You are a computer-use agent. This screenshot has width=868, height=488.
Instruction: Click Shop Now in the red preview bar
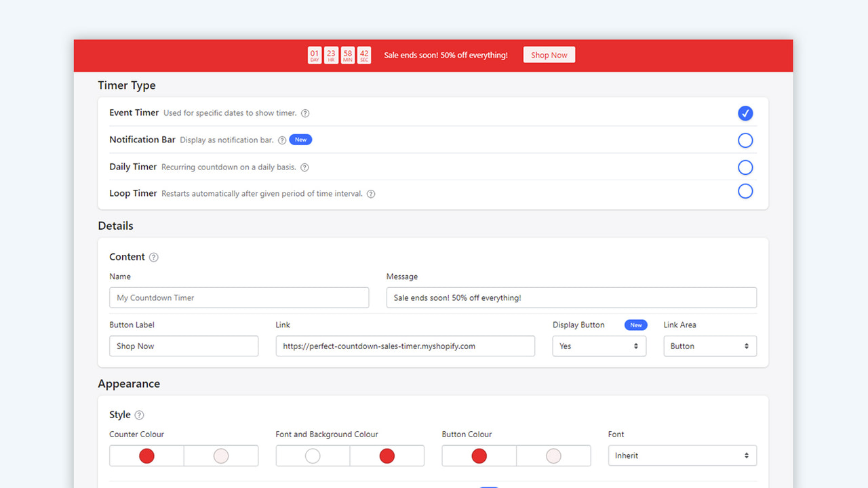pyautogui.click(x=549, y=55)
